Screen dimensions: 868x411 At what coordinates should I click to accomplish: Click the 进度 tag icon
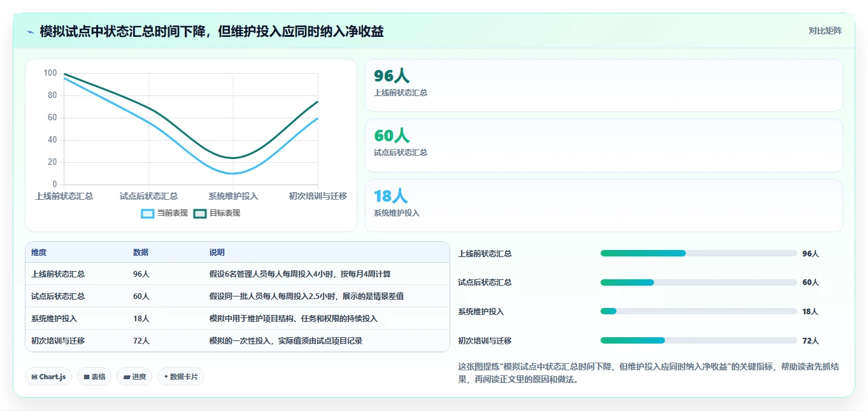pos(126,377)
